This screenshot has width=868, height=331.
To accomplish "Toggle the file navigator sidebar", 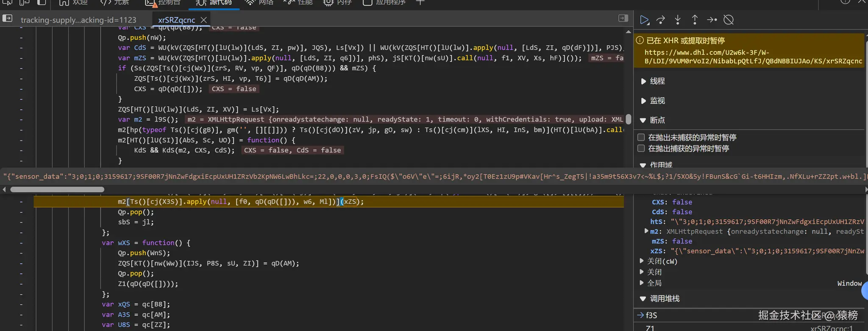I will tap(8, 19).
